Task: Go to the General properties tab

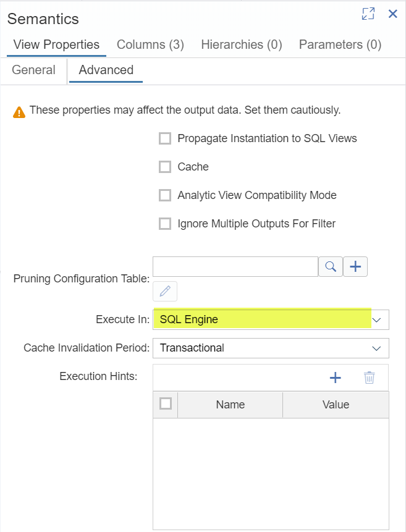Action: point(34,70)
